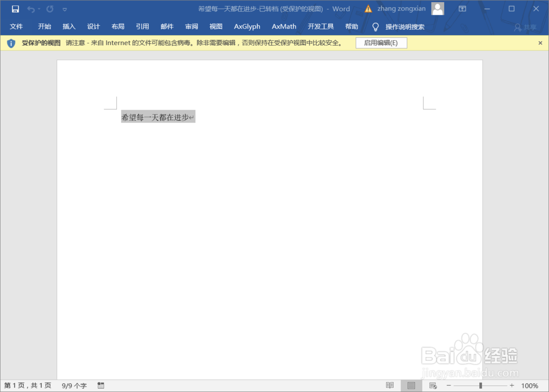Open Customize Quick Access Toolbar dropdown
Image resolution: width=549 pixels, height=392 pixels.
pos(65,9)
